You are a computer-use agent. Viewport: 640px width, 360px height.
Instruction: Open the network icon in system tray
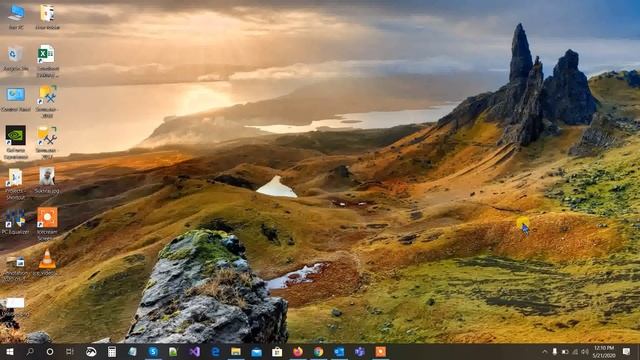575,351
